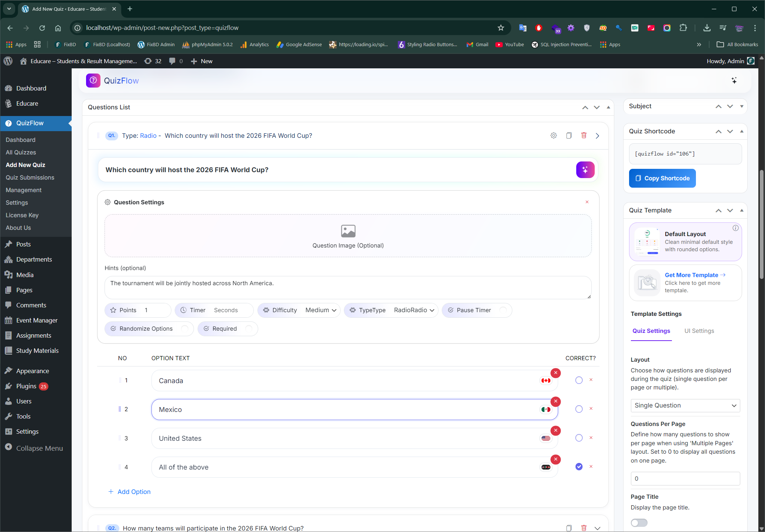Click the sparkle icon in QuizFlow header
765x532 pixels.
734,81
